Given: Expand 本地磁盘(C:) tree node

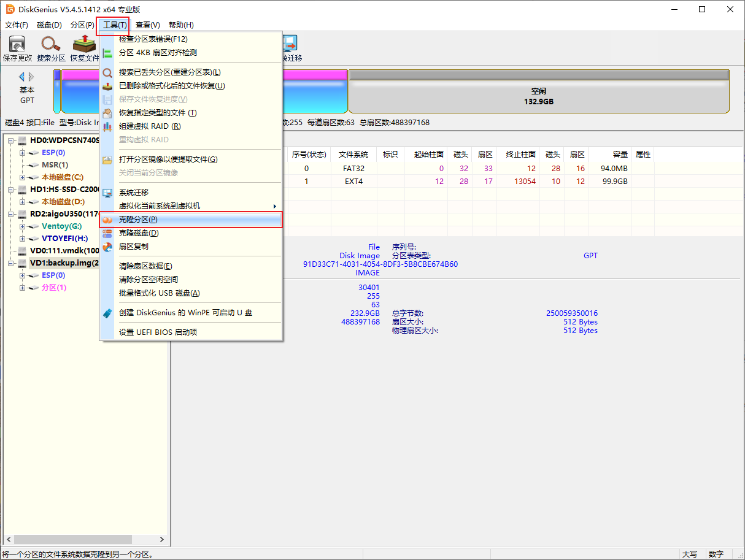Looking at the screenshot, I should [23, 177].
